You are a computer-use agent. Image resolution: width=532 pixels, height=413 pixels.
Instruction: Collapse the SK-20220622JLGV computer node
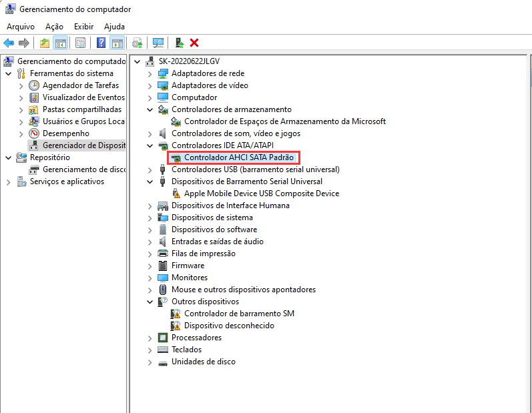[137, 61]
